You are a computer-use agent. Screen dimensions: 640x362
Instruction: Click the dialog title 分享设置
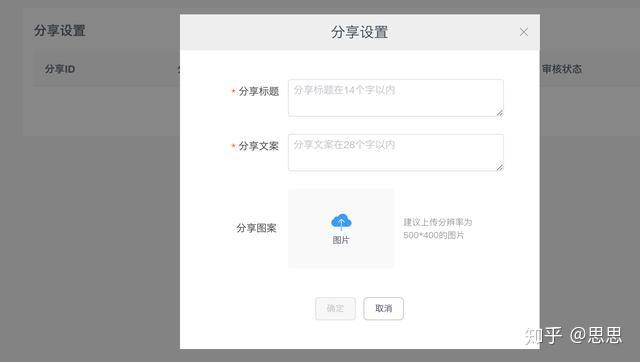point(359,32)
